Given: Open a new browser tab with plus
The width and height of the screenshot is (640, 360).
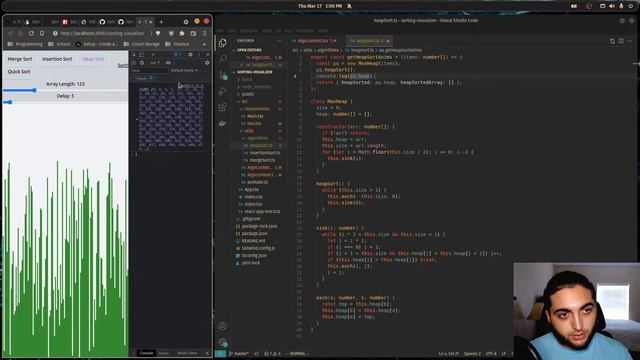Looking at the screenshot, I should click(x=161, y=22).
